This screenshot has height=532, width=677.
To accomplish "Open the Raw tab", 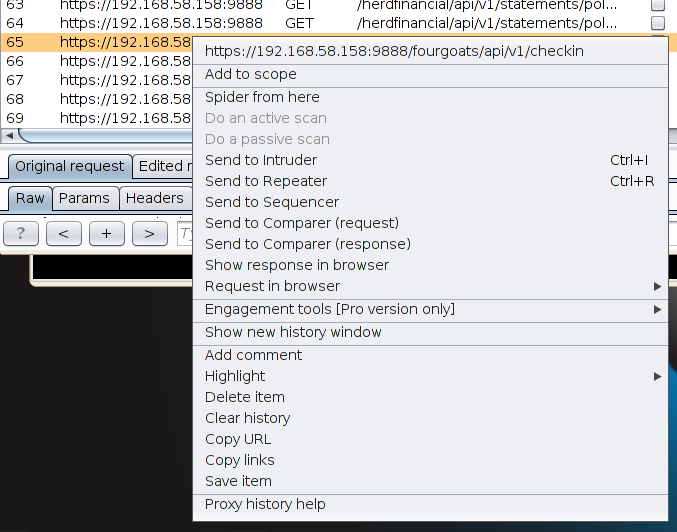I will click(30, 198).
